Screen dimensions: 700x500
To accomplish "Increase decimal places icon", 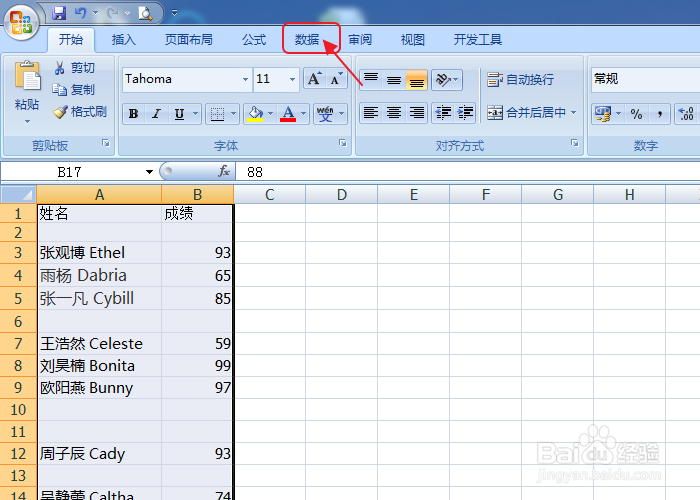I will (x=687, y=114).
